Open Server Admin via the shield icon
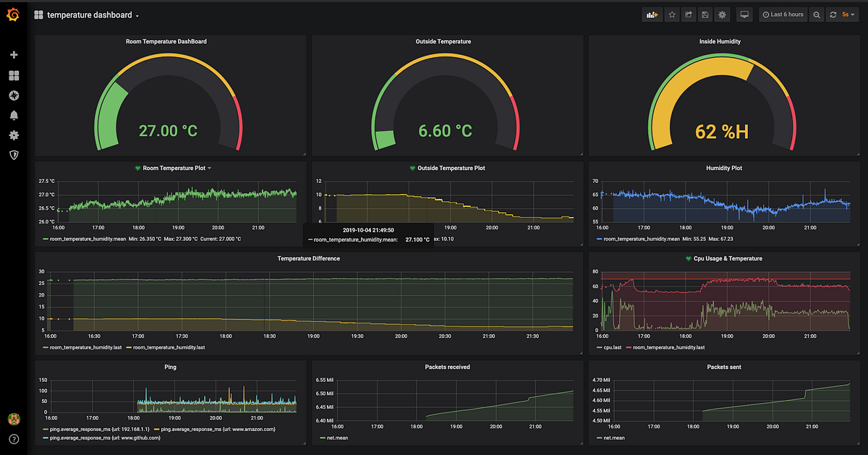Image resolution: width=868 pixels, height=455 pixels. tap(14, 155)
